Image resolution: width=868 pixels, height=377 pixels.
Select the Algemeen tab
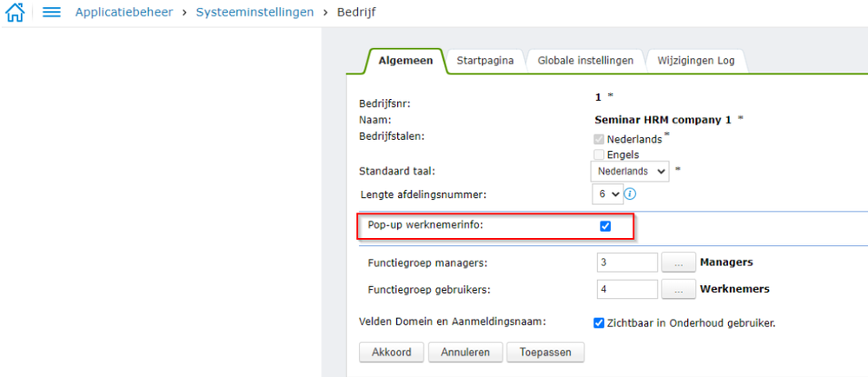point(406,61)
